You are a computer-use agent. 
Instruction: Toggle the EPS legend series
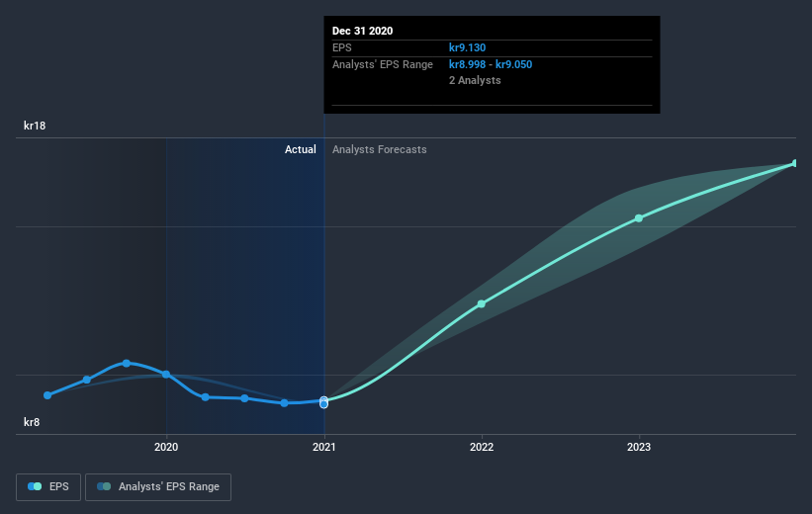pyautogui.click(x=48, y=487)
